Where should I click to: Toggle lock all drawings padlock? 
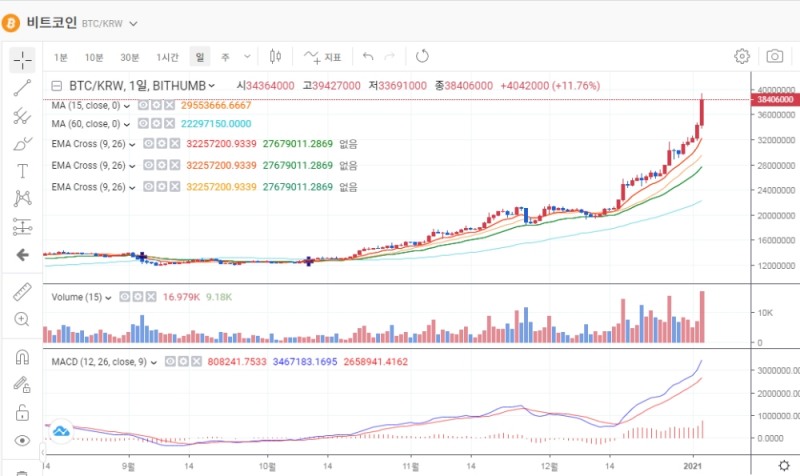(22, 412)
